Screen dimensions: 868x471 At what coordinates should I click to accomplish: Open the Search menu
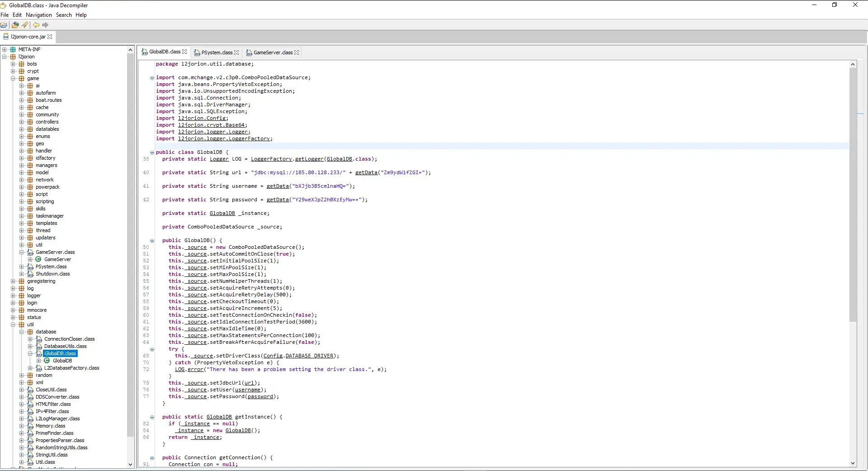click(64, 15)
